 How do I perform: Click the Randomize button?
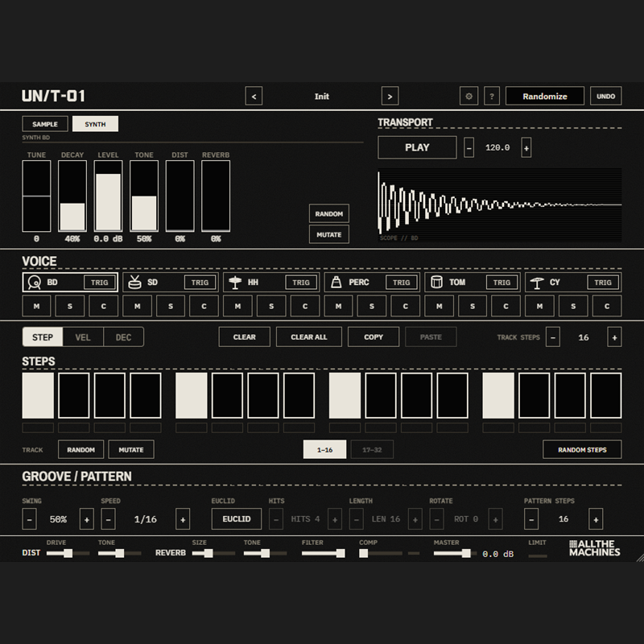pyautogui.click(x=545, y=96)
